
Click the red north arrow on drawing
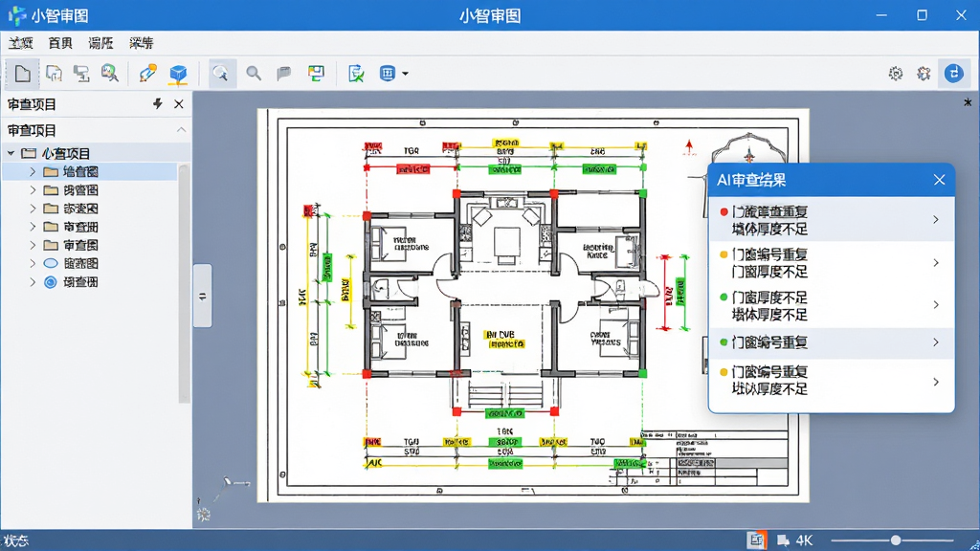(x=689, y=146)
